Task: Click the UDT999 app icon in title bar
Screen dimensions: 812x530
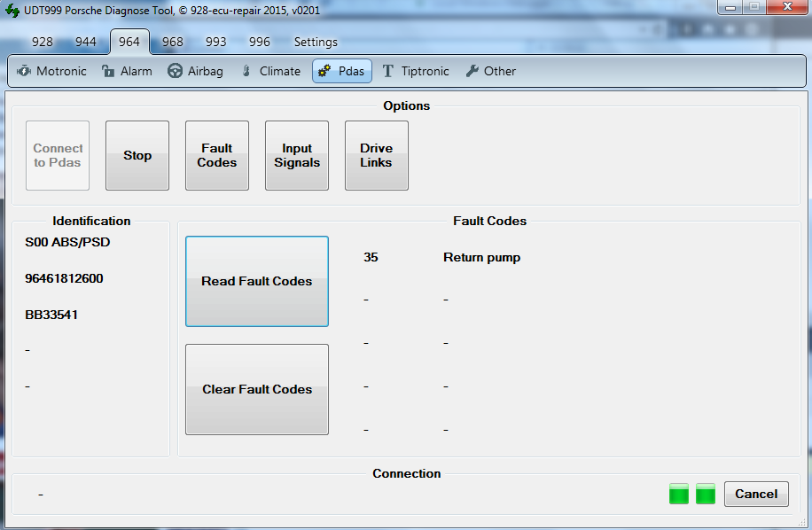Action: pyautogui.click(x=12, y=11)
